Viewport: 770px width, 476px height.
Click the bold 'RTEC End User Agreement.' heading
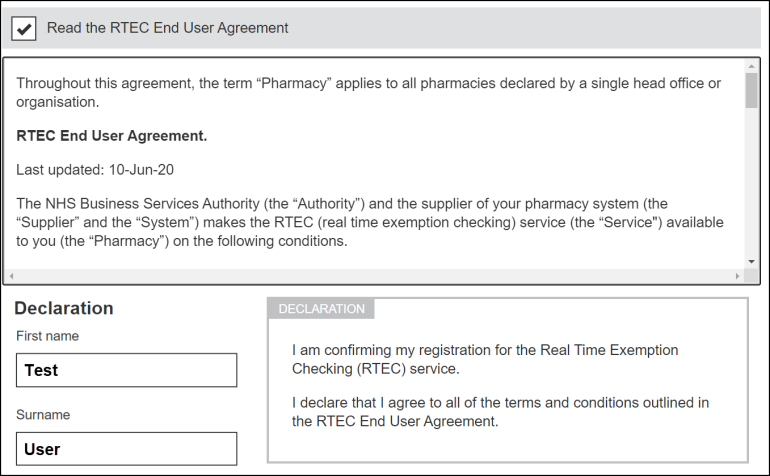[x=111, y=135]
